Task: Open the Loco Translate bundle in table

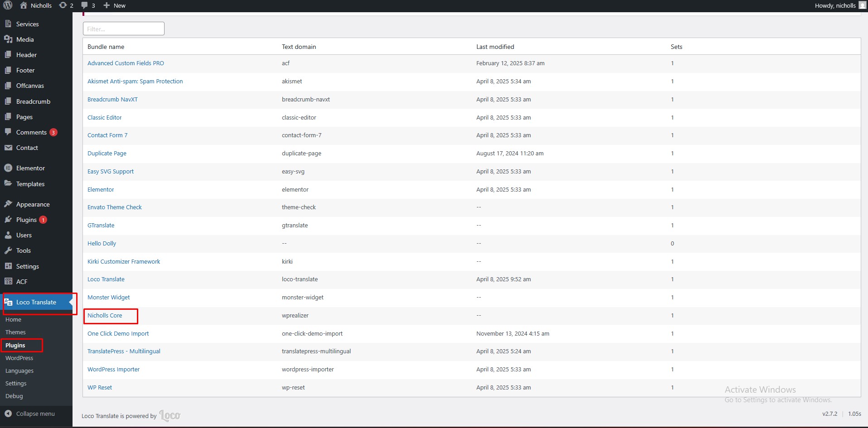Action: pyautogui.click(x=106, y=279)
